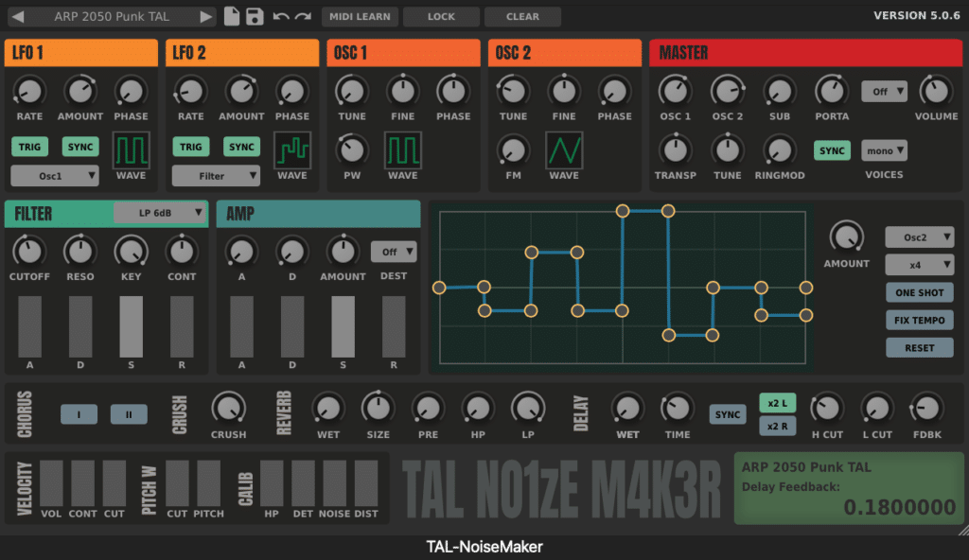Toggle SYNC in the LFO 2 section

[241, 147]
